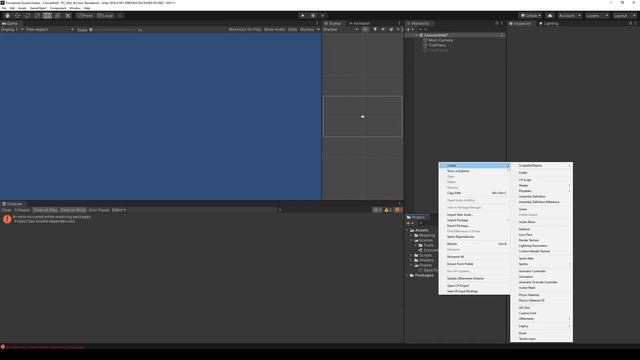The image size is (640, 360).
Task: Select the package error log entry
Action: coord(202,219)
